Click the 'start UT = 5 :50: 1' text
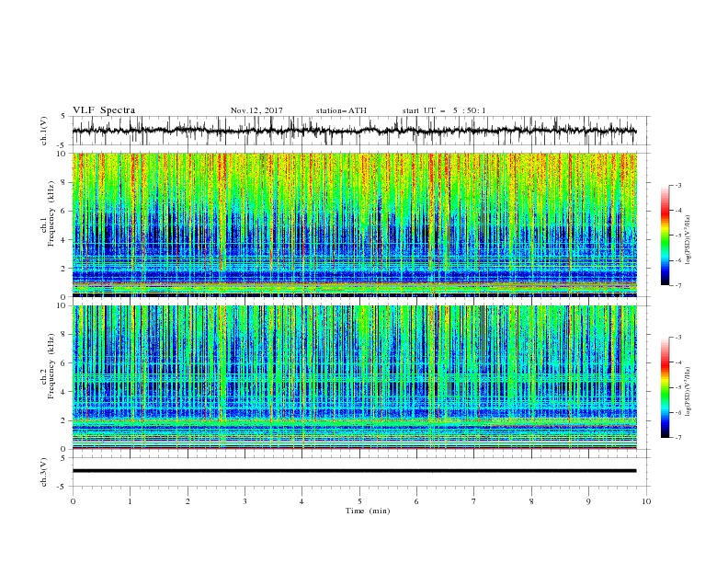This screenshot has height=563, width=728. (444, 110)
